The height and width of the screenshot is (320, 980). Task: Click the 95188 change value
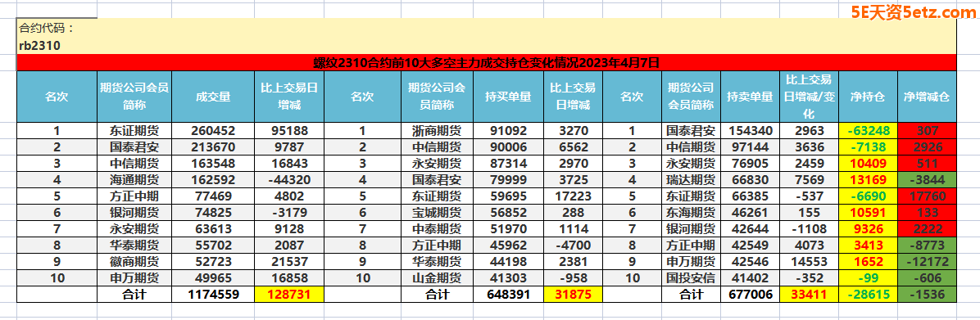pos(289,130)
